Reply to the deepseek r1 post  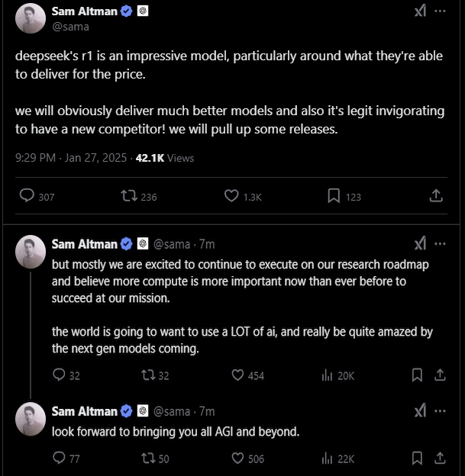click(27, 196)
